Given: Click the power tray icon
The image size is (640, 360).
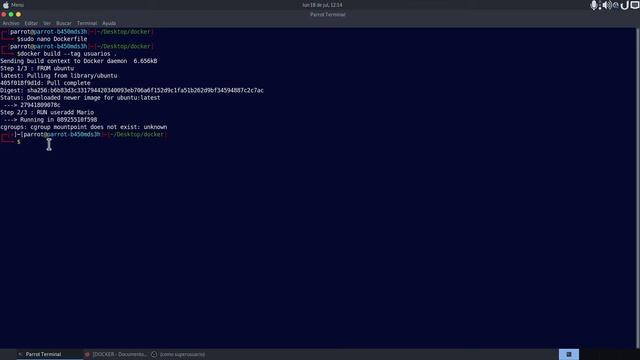Looking at the screenshot, I should click(624, 5).
